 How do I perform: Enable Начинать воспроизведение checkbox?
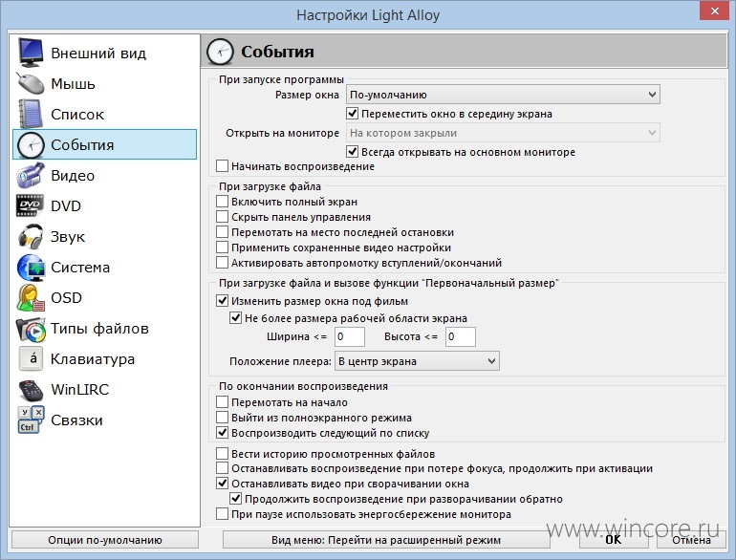(x=222, y=166)
